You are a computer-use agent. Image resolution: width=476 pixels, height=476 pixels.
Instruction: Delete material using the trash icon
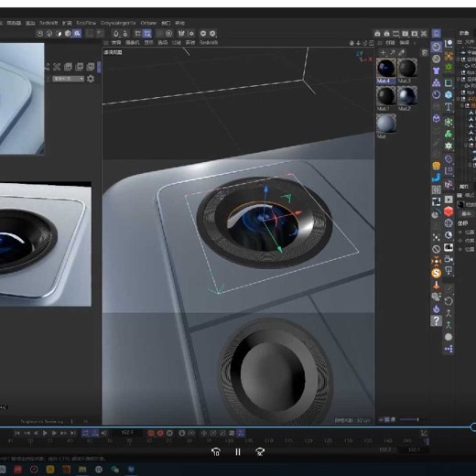pyautogui.click(x=425, y=53)
